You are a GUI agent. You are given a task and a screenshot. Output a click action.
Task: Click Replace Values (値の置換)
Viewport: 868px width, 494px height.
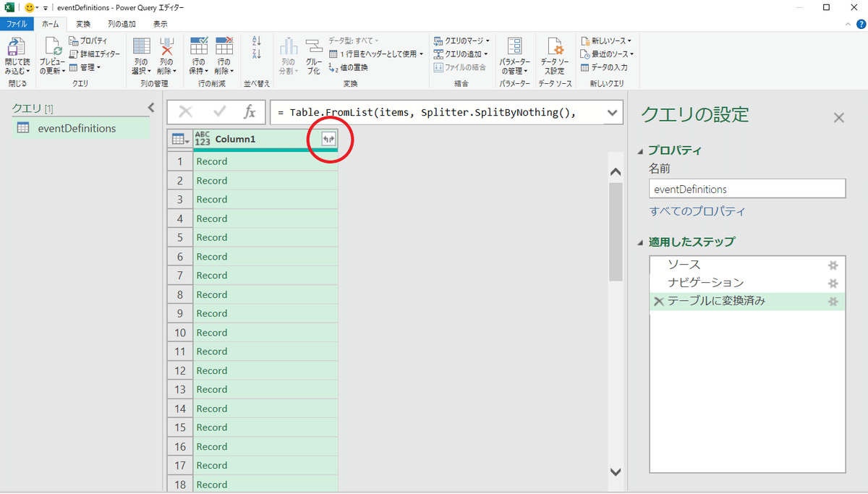click(348, 67)
